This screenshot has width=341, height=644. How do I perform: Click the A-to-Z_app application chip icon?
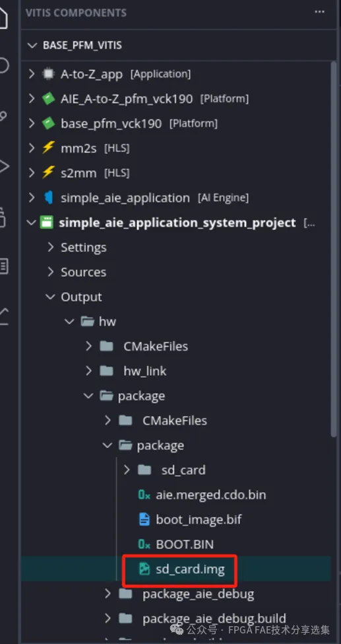coord(48,74)
